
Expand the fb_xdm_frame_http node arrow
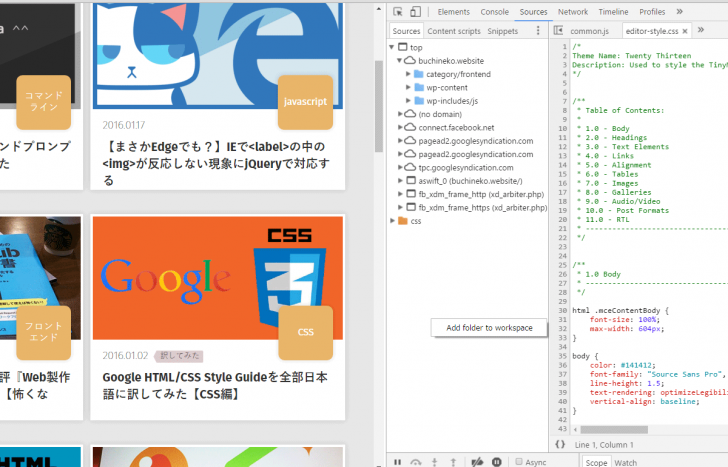[400, 194]
